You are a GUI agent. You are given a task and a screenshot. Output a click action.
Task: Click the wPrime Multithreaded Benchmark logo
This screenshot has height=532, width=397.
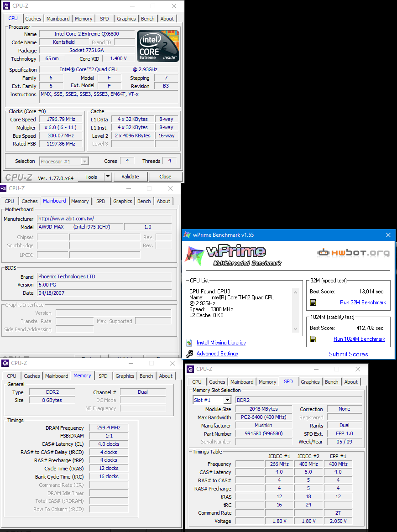[x=234, y=255]
